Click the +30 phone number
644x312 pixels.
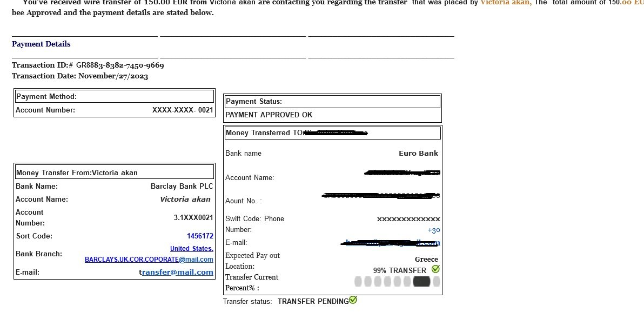(x=434, y=230)
